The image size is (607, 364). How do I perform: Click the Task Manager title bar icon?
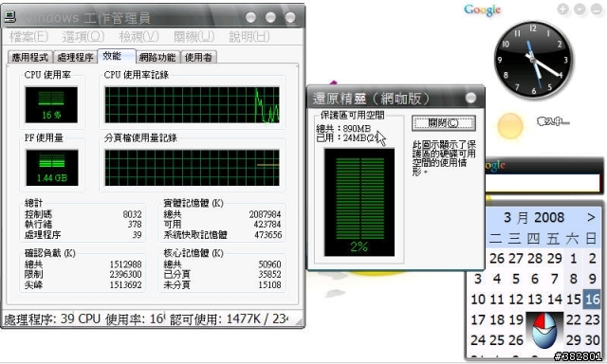point(10,17)
